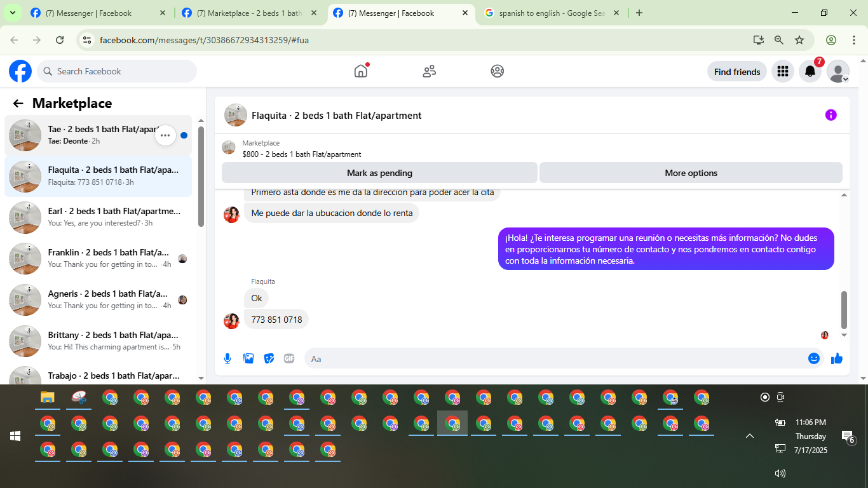Switch to the spanish to english Google tab
868x488 pixels.
tap(552, 13)
